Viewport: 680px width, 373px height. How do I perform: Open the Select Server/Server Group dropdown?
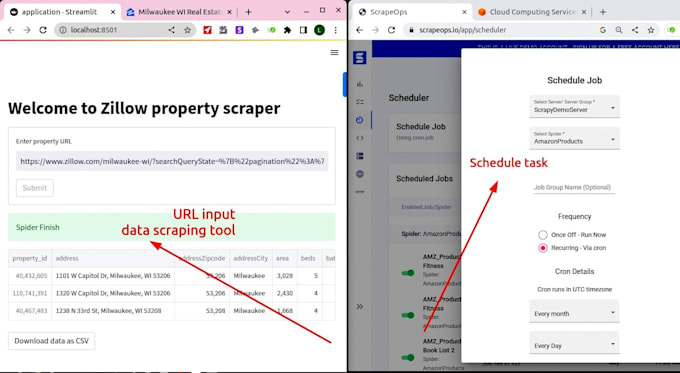(x=574, y=106)
